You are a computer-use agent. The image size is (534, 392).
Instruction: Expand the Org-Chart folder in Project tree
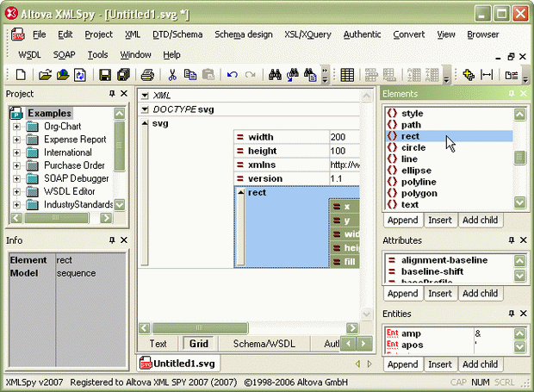click(x=16, y=127)
